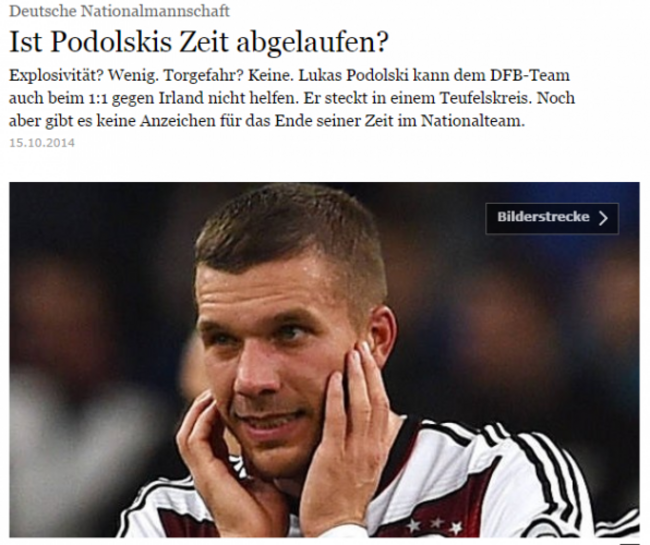The width and height of the screenshot is (650, 545).
Task: Click the stars on the jersey in the photo
Action: (434, 526)
